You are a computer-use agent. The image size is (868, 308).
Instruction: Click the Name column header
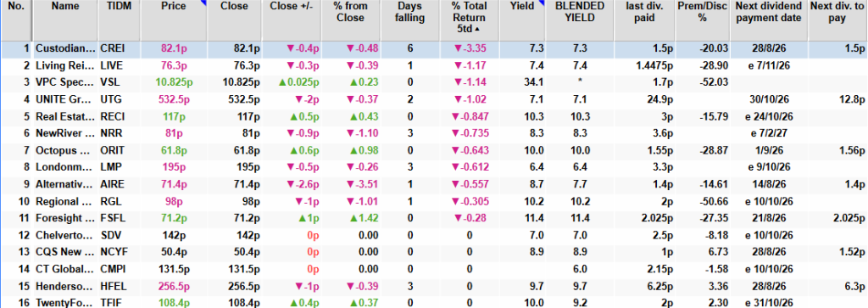tap(66, 6)
